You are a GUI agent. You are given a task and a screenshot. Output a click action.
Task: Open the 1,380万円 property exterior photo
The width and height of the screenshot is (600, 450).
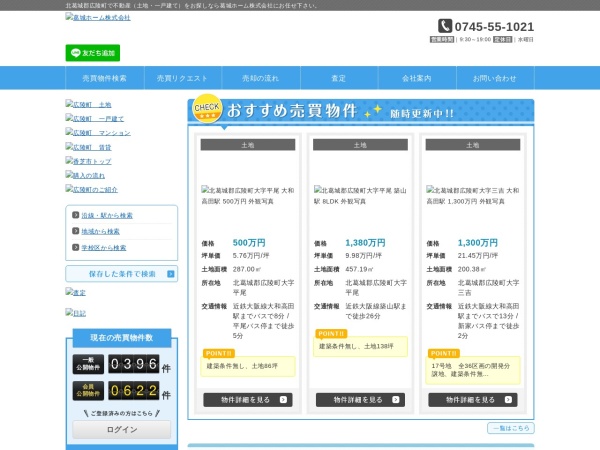pos(360,196)
